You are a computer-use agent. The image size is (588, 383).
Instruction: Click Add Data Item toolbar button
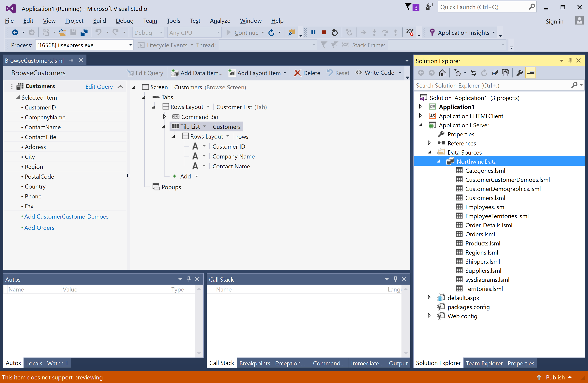coord(197,73)
